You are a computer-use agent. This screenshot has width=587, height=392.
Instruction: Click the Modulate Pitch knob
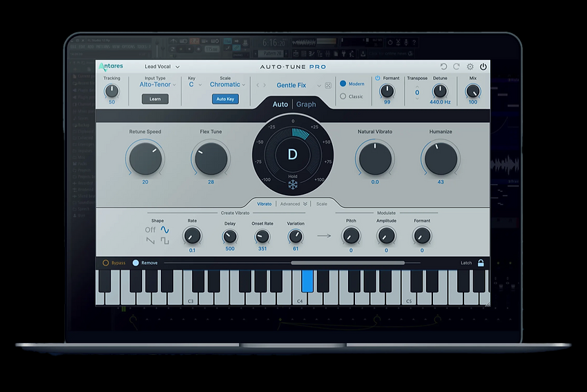click(x=351, y=236)
